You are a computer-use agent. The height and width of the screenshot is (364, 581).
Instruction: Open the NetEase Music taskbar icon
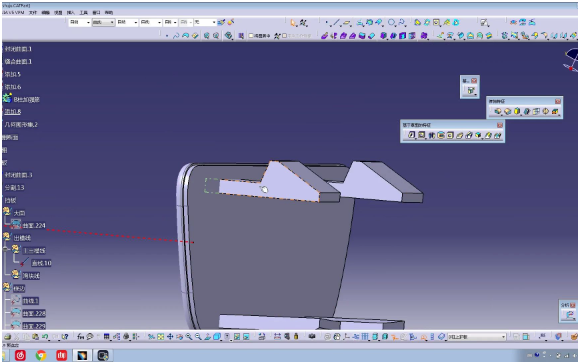tap(20, 355)
